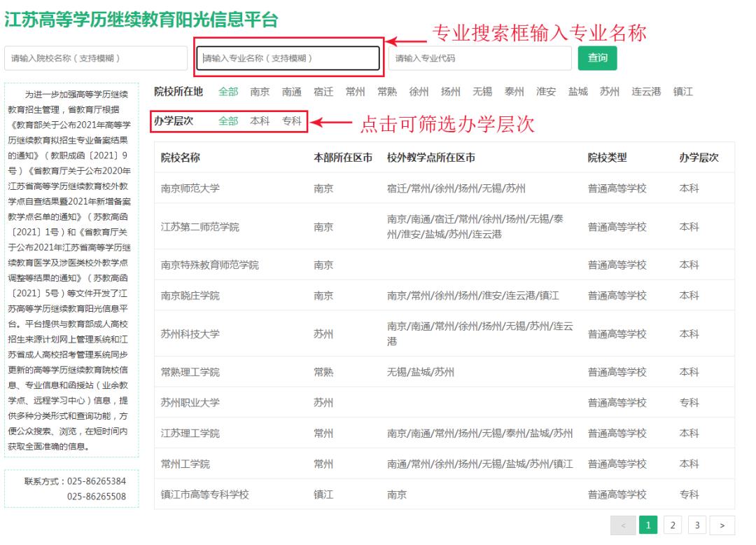Screen dimensions: 756x545
Task: Filter location by 南京 in 院校所在地
Action: pyautogui.click(x=260, y=92)
